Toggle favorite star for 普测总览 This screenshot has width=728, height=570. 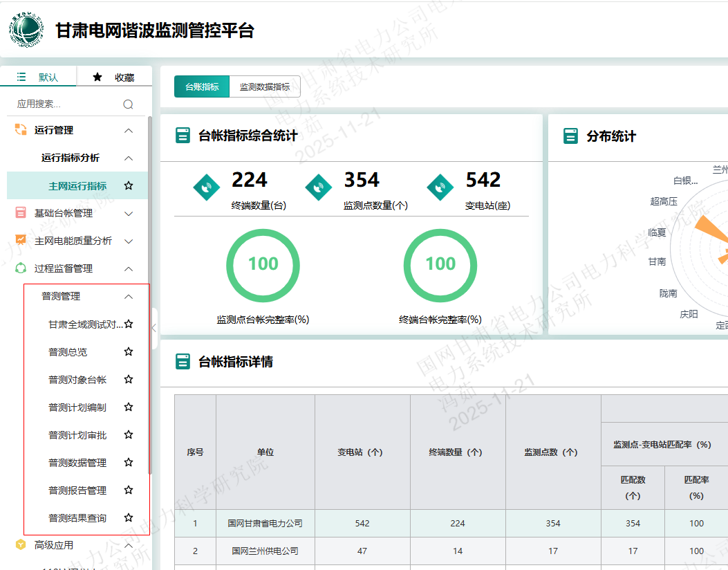[x=128, y=351]
